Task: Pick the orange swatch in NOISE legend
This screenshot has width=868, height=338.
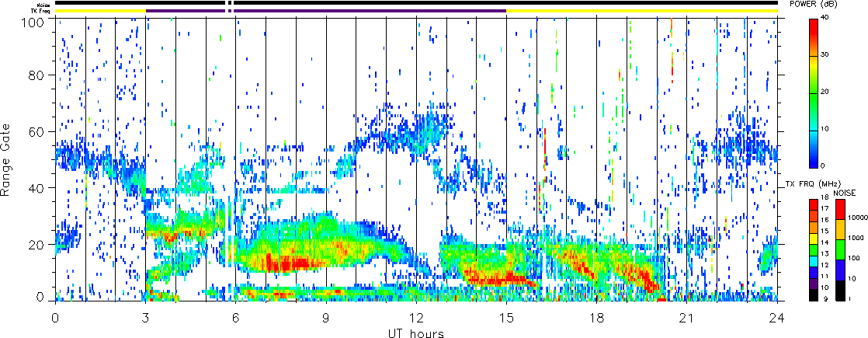Action: pyautogui.click(x=840, y=231)
